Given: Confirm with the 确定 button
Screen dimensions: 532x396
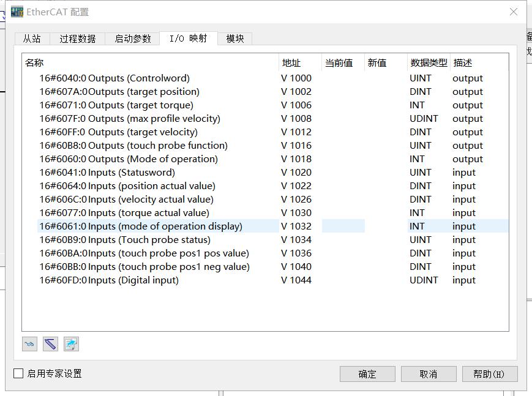Looking at the screenshot, I should coord(367,374).
